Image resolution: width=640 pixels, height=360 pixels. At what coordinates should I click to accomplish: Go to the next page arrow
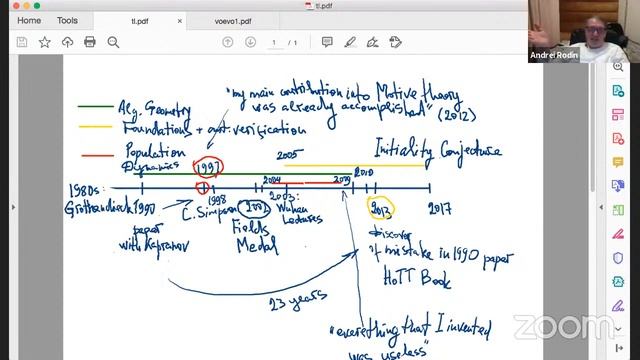coord(251,42)
